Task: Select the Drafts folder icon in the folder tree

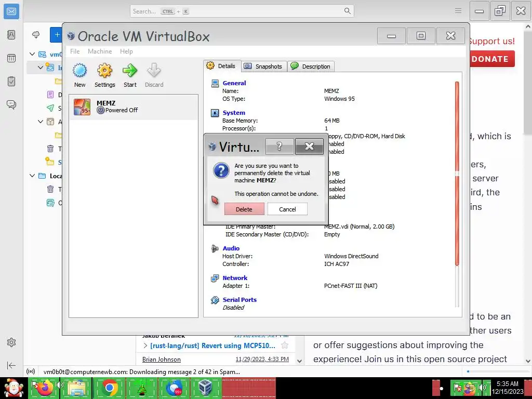Action: 50,95
